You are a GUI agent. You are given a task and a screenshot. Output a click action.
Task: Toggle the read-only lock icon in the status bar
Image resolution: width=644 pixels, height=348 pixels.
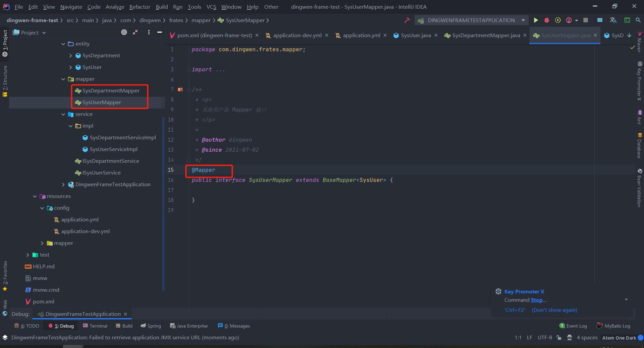pos(559,338)
